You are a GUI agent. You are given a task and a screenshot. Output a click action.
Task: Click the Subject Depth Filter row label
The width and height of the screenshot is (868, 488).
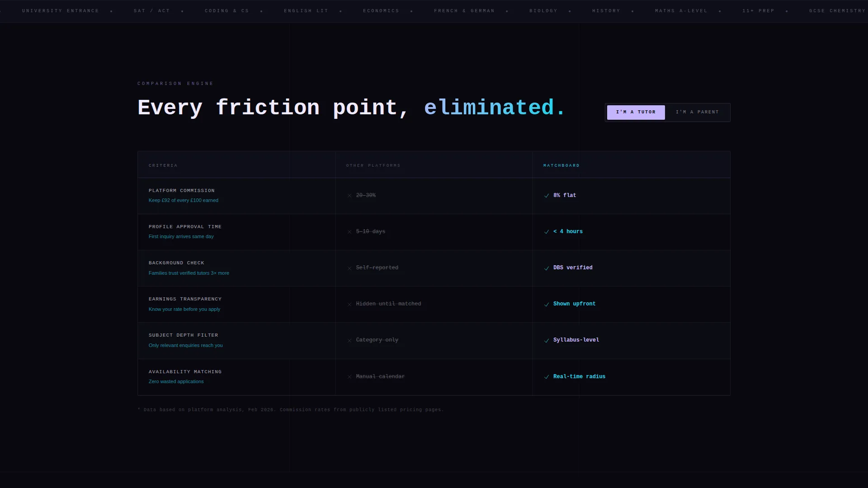184,335
